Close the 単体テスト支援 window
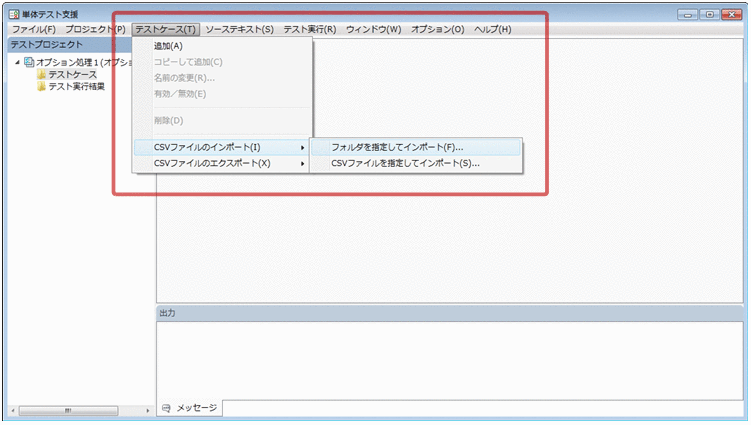 click(x=731, y=15)
